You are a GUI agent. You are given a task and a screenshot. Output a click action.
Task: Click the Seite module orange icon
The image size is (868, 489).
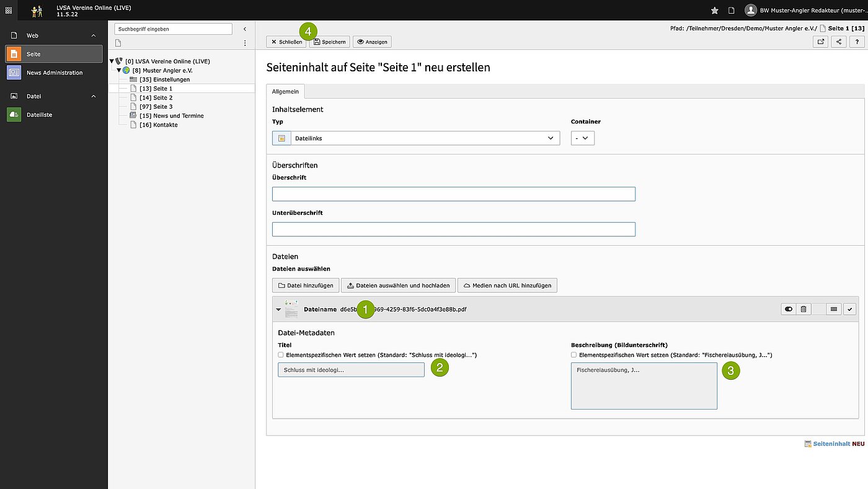pos(14,54)
